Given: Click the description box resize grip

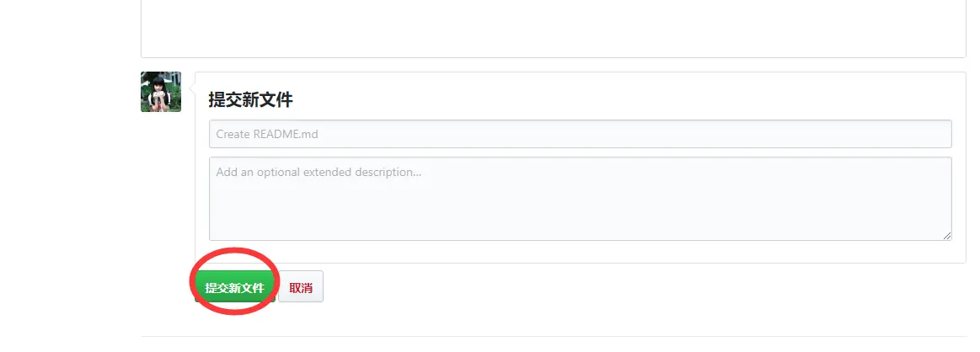Looking at the screenshot, I should click(x=947, y=235).
